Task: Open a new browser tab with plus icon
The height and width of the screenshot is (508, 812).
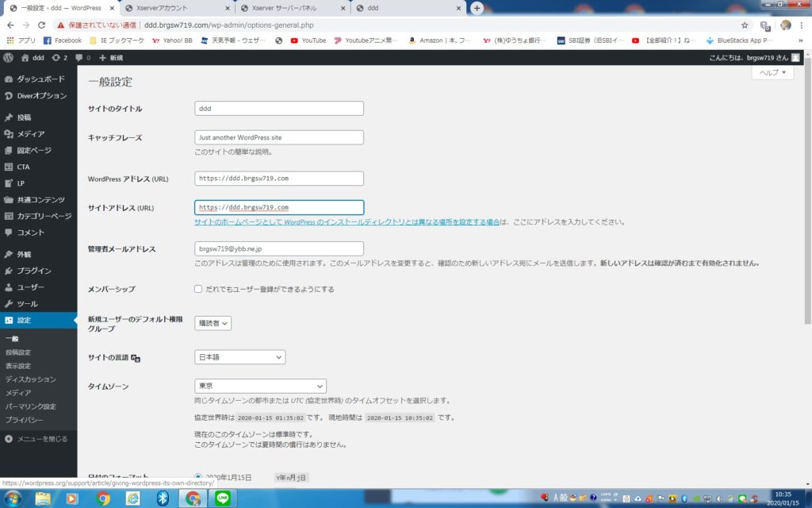Action: [477, 8]
